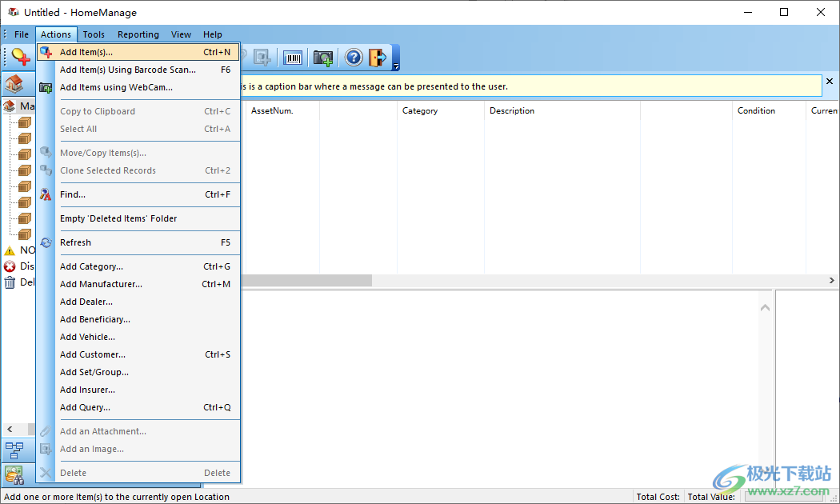The image size is (840, 504).
Task: Click the add image toolbar icon
Action: (x=262, y=58)
